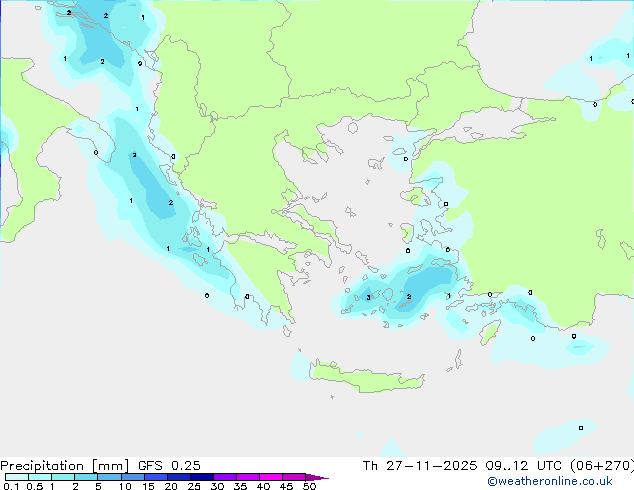The width and height of the screenshot is (634, 490).
Task: Click the 0.1–0.5 mm palest legend swatch
Action: 17,477
